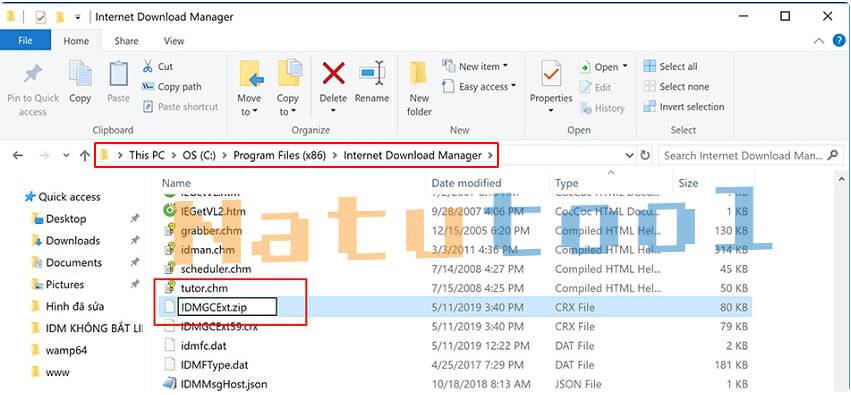Sort by the Date modified column
This screenshot has width=851, height=395.
tap(466, 183)
